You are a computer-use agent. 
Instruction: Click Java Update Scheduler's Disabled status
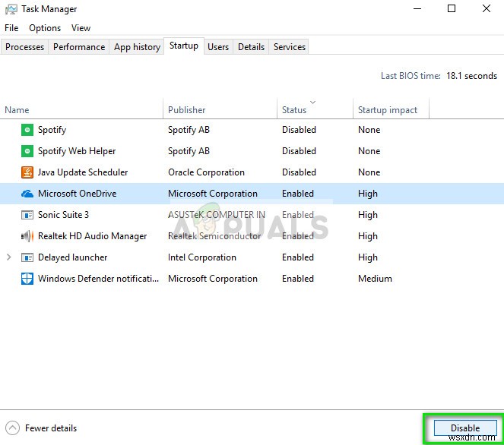tap(299, 172)
